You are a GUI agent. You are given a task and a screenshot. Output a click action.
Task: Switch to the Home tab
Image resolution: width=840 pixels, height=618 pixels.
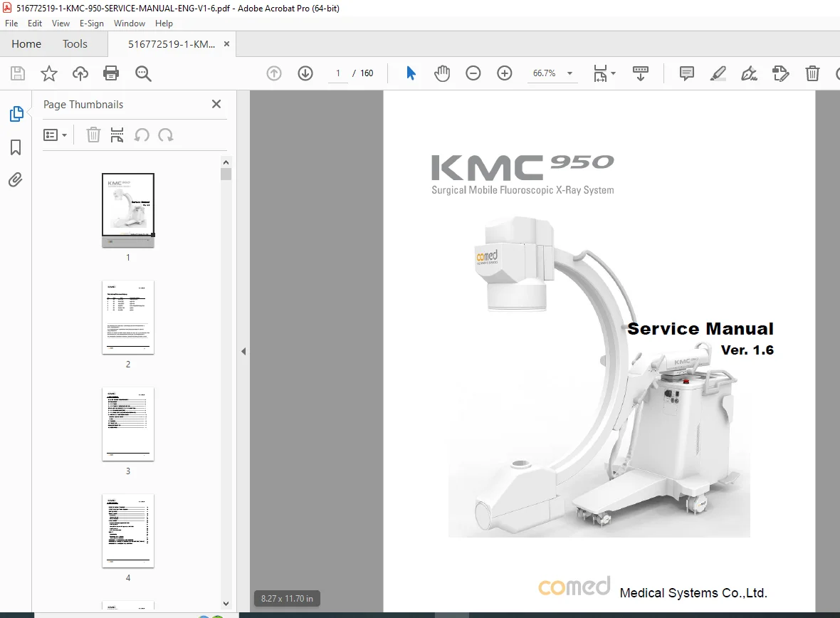[x=26, y=44]
